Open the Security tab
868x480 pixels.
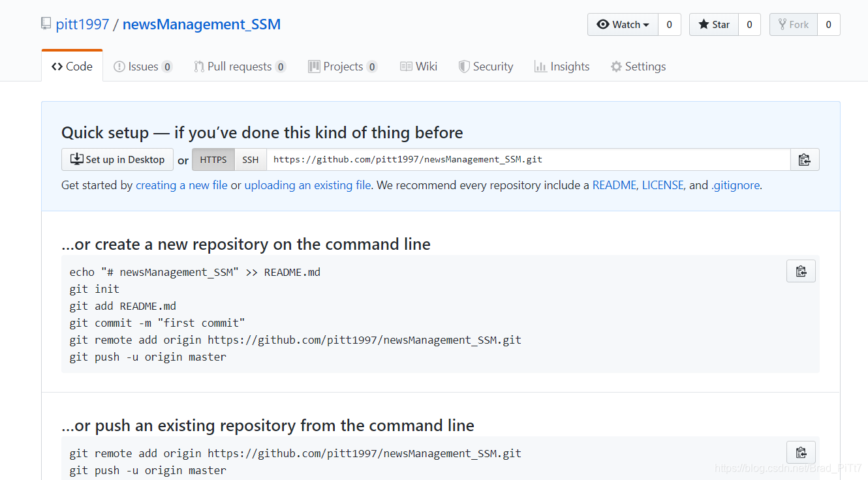(486, 67)
